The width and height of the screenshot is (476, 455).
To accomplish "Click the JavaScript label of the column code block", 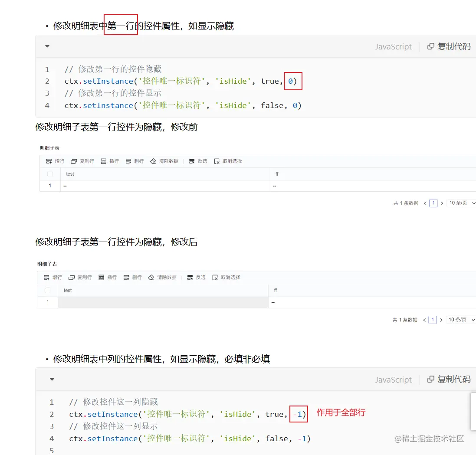I will [393, 380].
